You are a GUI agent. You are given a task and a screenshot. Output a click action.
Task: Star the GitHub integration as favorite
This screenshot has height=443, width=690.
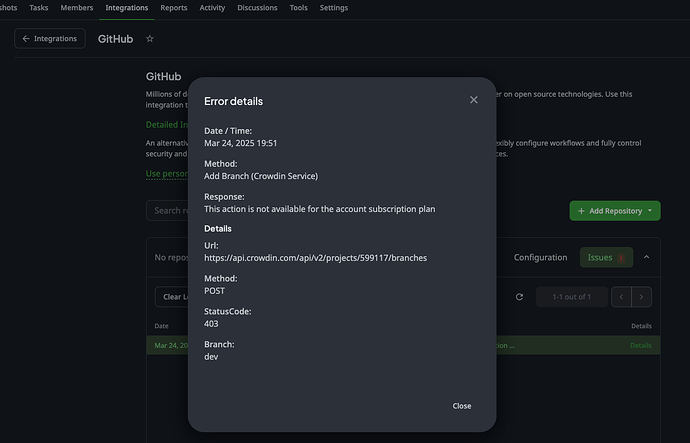[x=150, y=39]
